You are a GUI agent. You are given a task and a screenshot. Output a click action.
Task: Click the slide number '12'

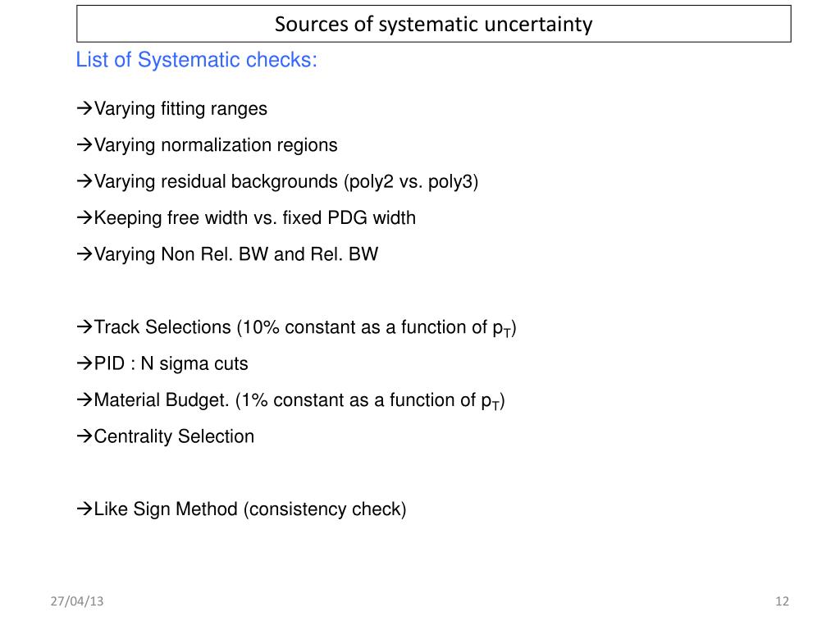coord(782,601)
